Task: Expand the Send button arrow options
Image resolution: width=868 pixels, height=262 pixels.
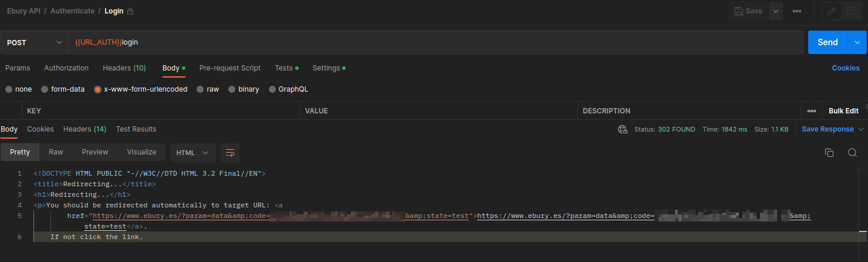Action: (x=857, y=42)
